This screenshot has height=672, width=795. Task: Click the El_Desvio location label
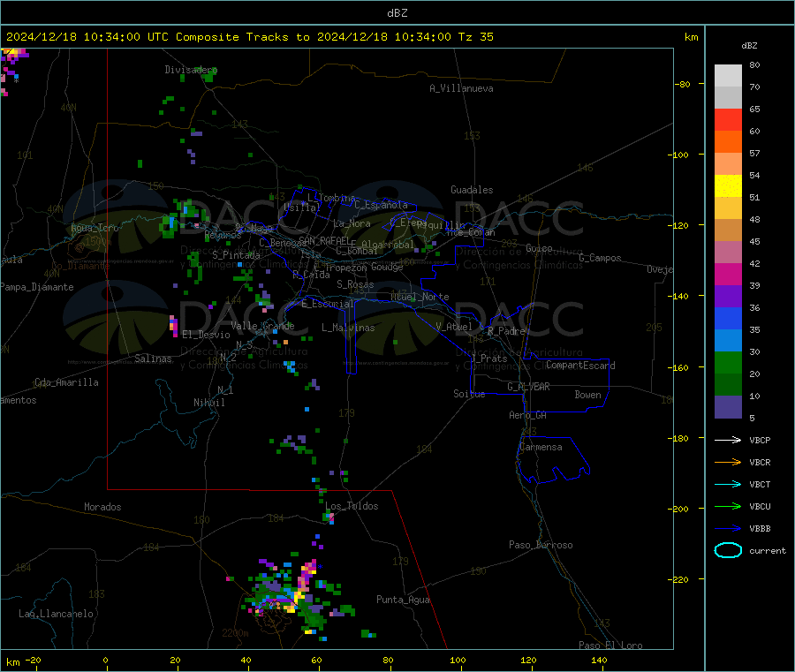pyautogui.click(x=207, y=335)
